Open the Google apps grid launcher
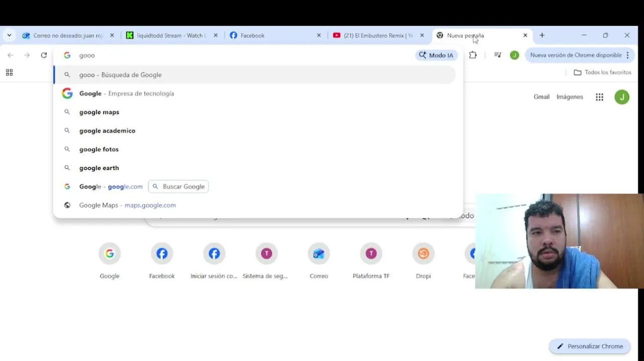 tap(599, 97)
